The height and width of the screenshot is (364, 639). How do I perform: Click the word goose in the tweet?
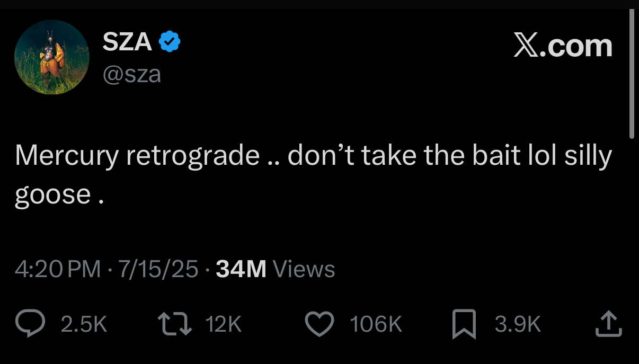53,195
